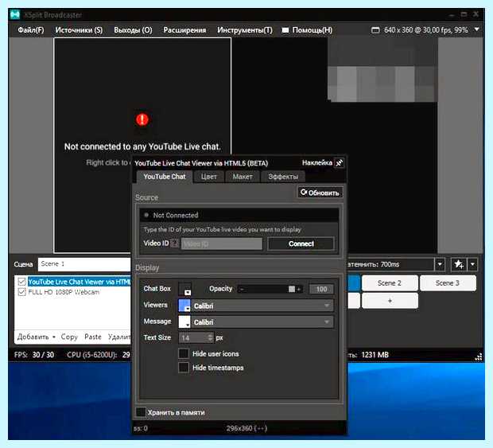The width and height of the screenshot is (493, 448).
Task: Enable Hide timestamps option
Action: point(184,367)
